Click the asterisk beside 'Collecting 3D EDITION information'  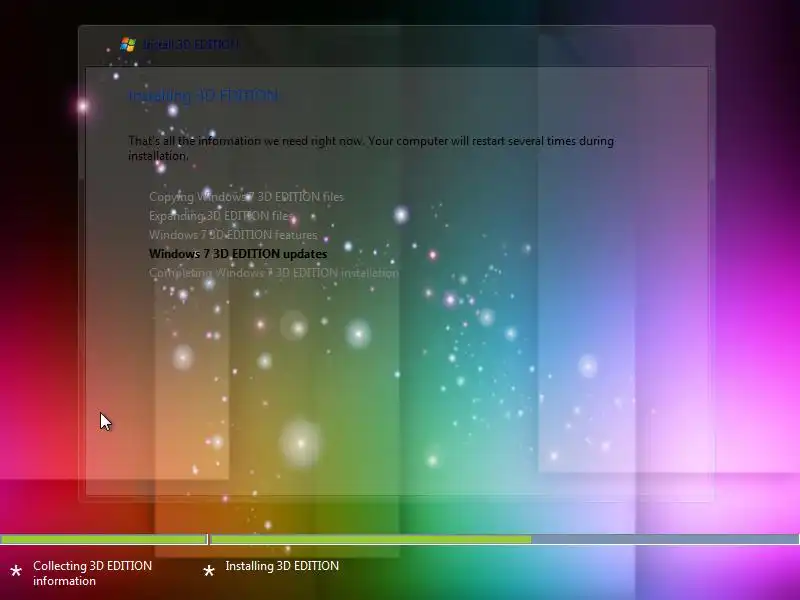pos(16,571)
